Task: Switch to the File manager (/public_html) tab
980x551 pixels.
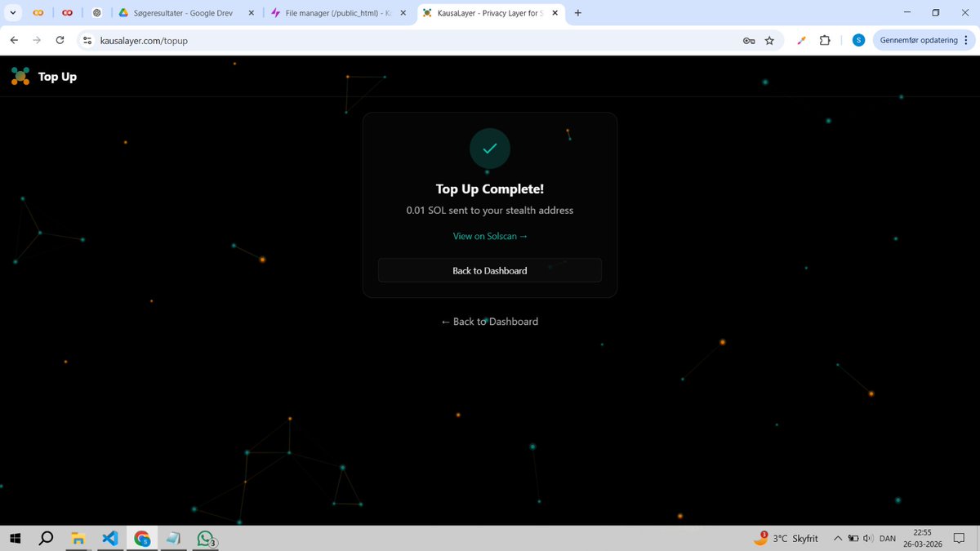Action: [340, 13]
